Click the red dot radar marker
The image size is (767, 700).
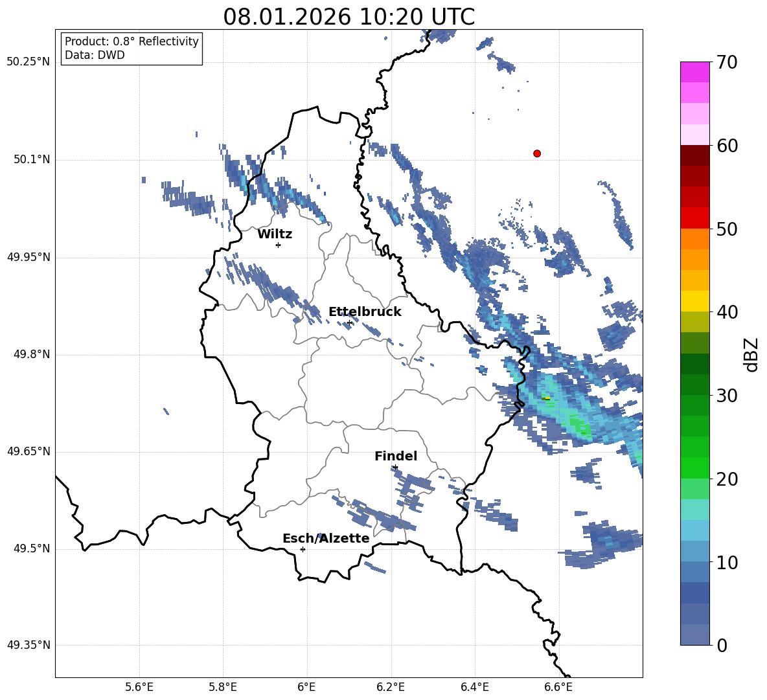[x=536, y=153]
